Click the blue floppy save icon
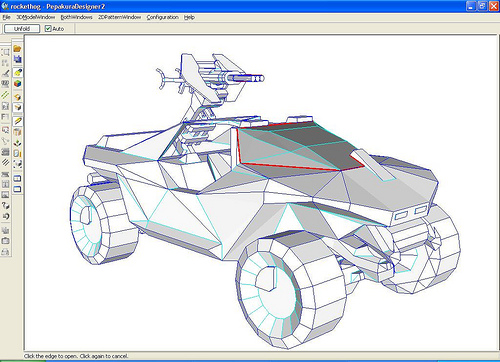This screenshot has width=500, height=362. 17,60
